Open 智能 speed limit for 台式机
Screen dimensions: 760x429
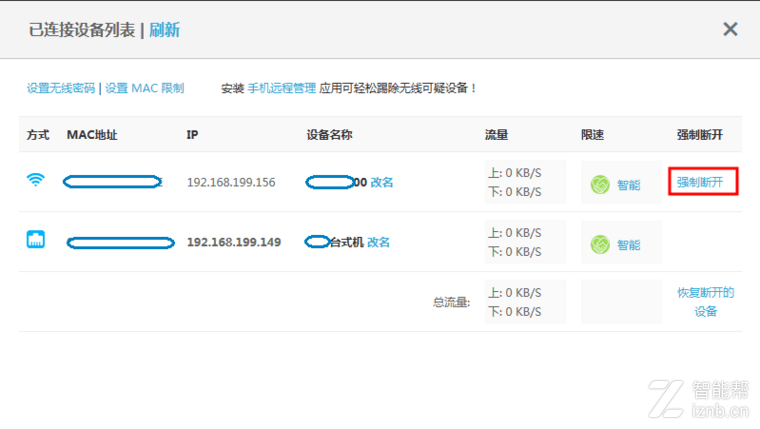629,245
